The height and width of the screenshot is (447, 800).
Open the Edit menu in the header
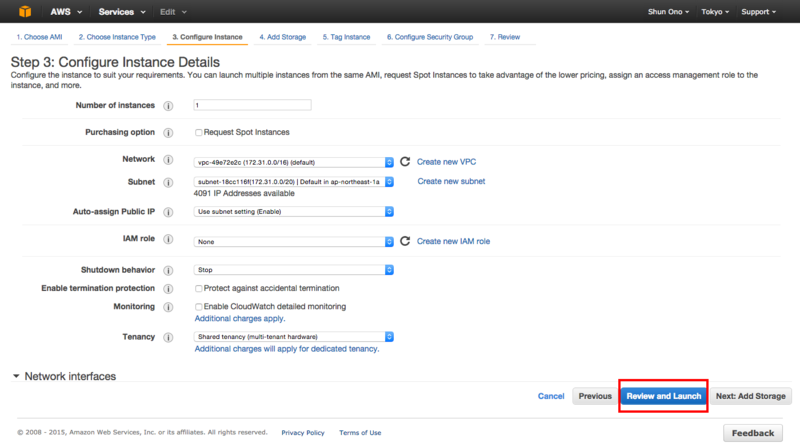(x=173, y=12)
